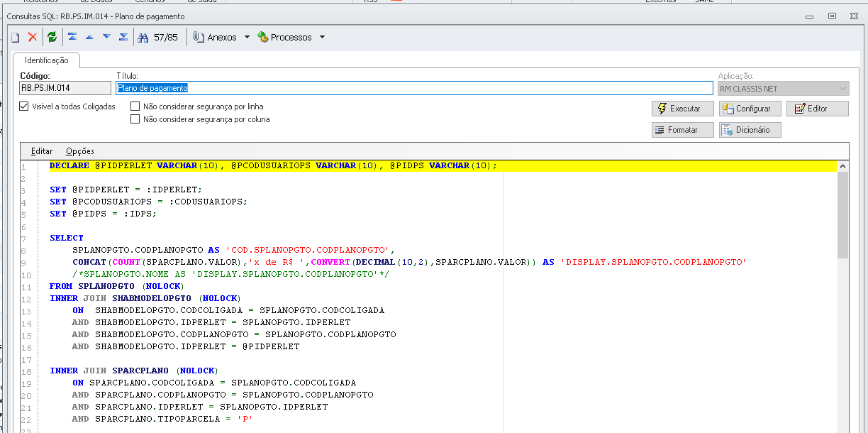Viewport: 868px width, 433px height.
Task: Click into the Título input field
Action: [x=414, y=88]
